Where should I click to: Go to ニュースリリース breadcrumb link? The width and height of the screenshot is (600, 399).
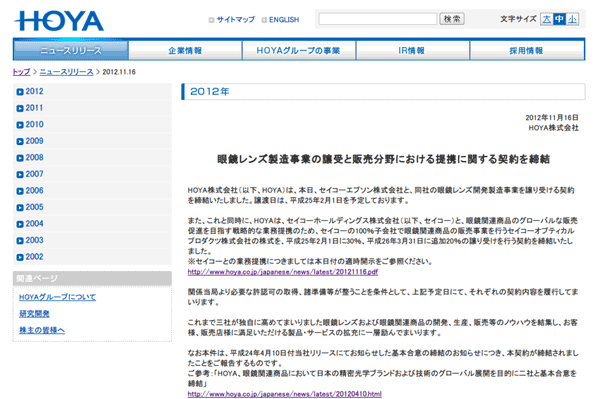[x=66, y=72]
